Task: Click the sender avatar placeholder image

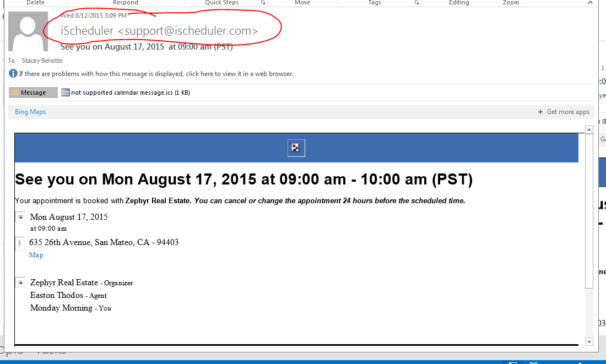Action: pos(28,31)
